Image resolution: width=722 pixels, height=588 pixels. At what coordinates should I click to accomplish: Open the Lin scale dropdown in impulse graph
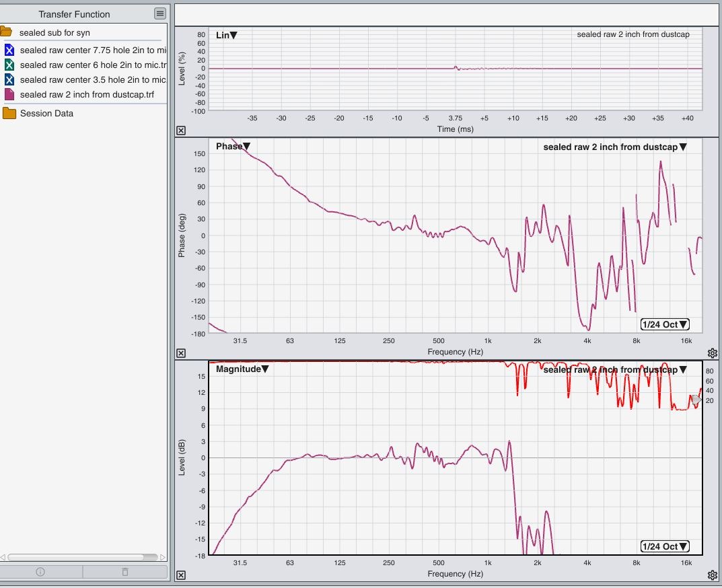[x=227, y=35]
